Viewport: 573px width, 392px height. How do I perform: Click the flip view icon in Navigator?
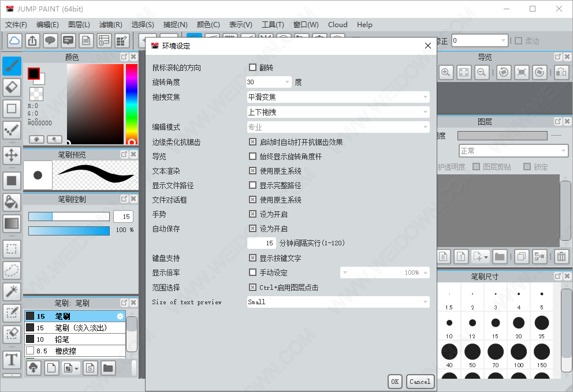coord(561,72)
